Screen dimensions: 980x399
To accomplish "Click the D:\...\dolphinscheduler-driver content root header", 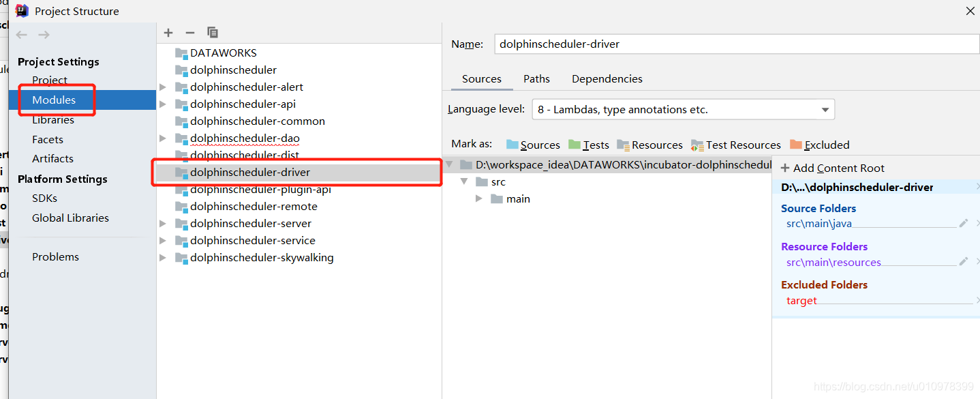I will pyautogui.click(x=857, y=188).
